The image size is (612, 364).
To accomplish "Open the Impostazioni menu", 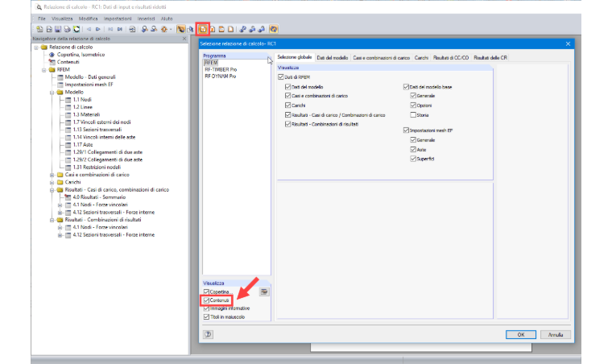I will (118, 19).
